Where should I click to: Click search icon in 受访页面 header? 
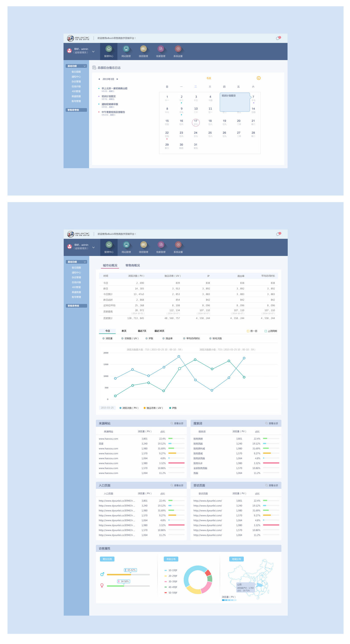click(266, 486)
